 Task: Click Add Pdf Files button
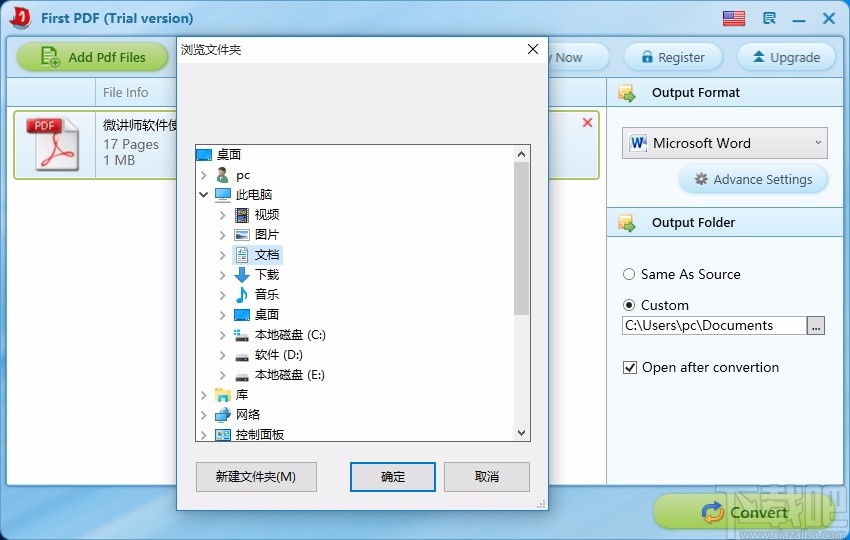(x=93, y=57)
